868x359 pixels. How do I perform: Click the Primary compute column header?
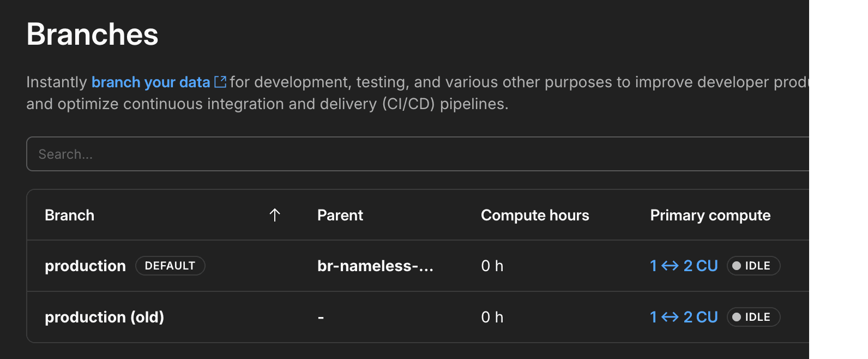tap(710, 215)
